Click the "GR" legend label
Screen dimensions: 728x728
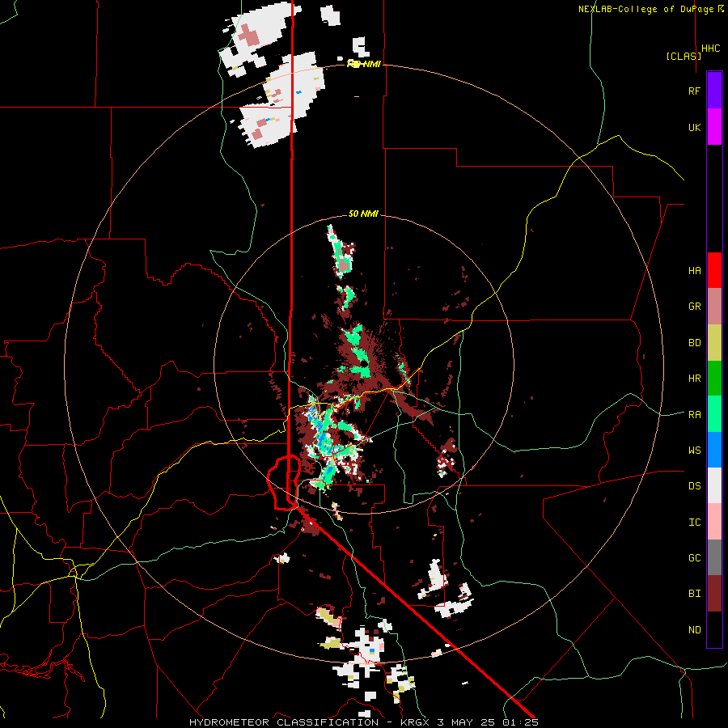coord(694,307)
